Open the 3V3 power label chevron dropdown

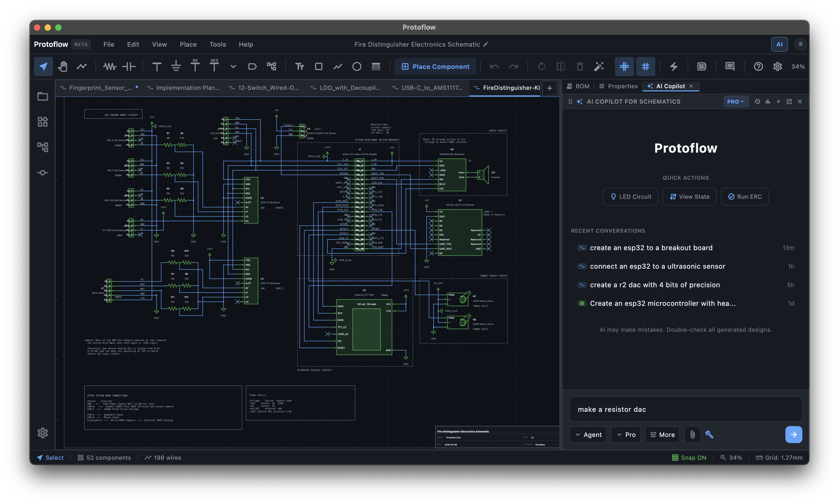tap(233, 66)
